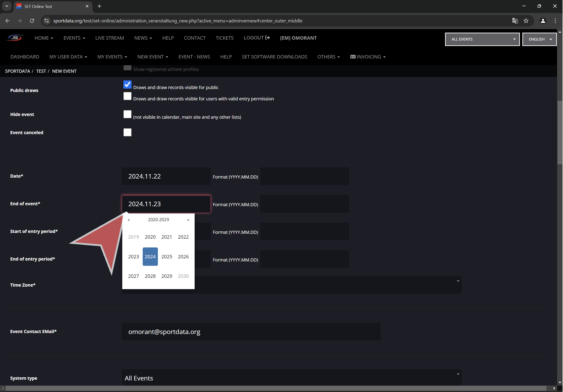Image resolution: width=563 pixels, height=392 pixels.
Task: Uncheck draws visible for public checkbox
Action: point(127,85)
